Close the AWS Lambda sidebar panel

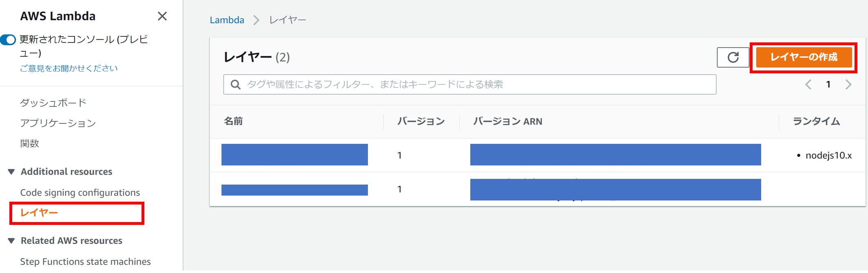(x=162, y=16)
